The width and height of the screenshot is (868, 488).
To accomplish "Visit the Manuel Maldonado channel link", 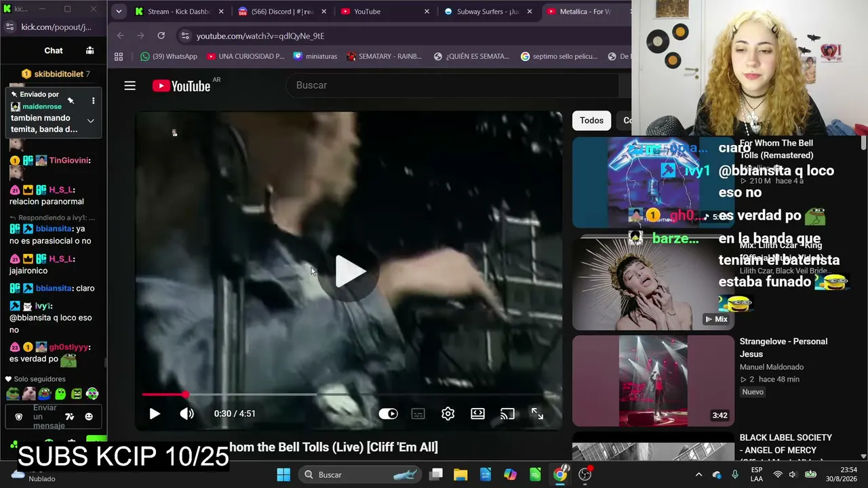I will (x=771, y=367).
